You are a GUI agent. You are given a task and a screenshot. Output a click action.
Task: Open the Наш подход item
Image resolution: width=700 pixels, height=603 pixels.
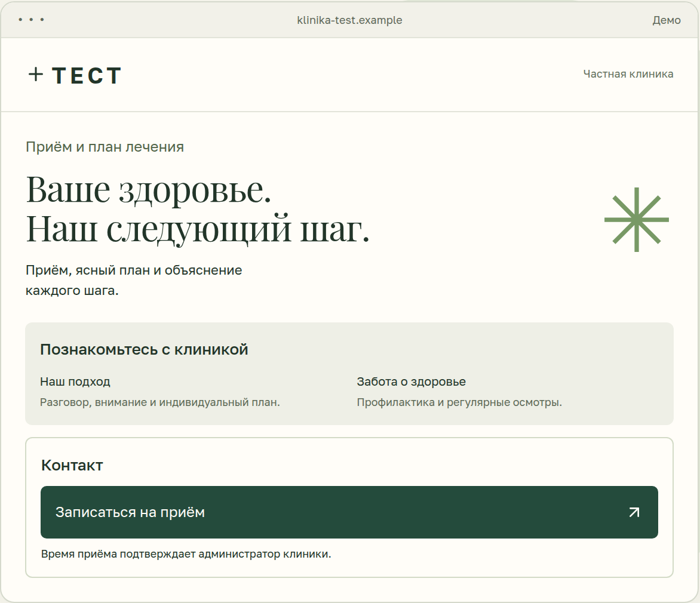click(x=75, y=382)
